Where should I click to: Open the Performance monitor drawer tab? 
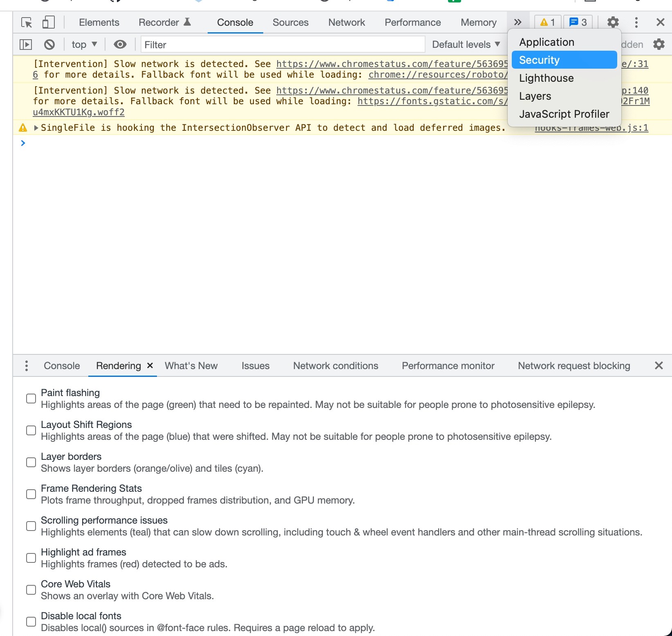pos(448,365)
